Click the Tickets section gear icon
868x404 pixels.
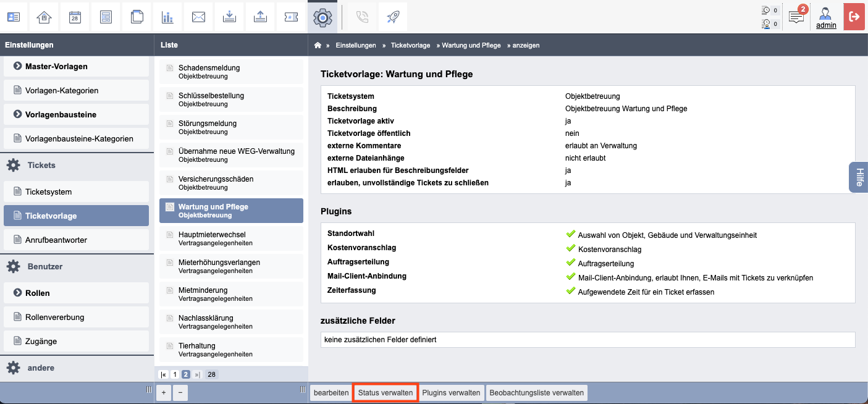click(13, 165)
